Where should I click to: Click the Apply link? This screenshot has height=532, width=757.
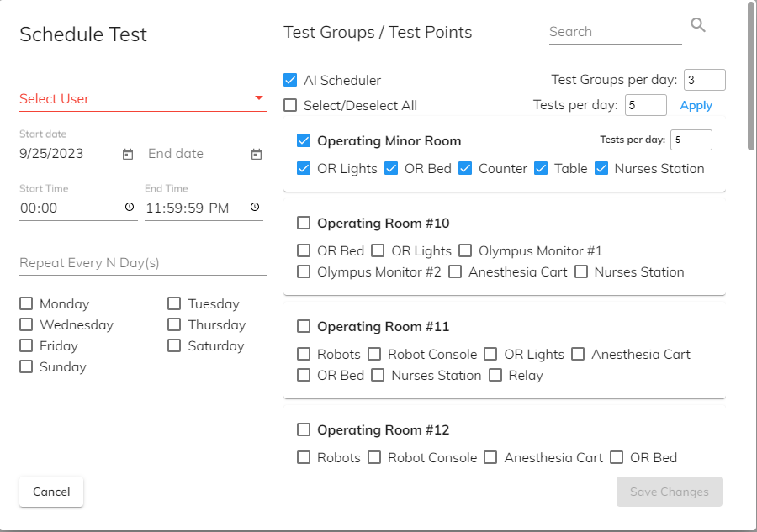tap(696, 106)
